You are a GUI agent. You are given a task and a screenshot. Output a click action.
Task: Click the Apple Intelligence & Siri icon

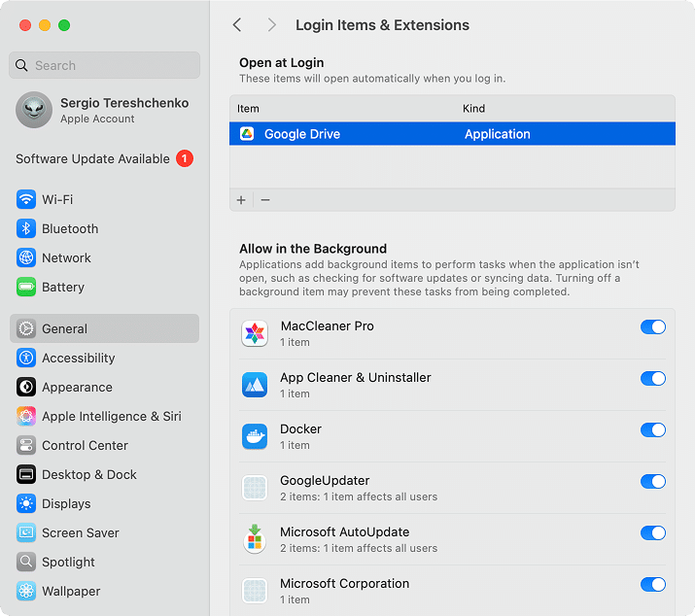26,416
